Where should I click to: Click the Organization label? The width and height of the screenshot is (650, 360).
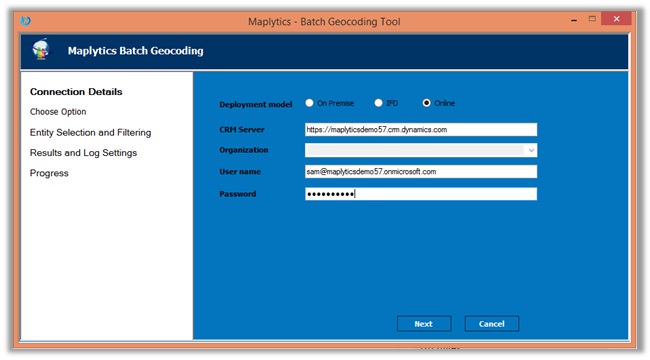244,150
